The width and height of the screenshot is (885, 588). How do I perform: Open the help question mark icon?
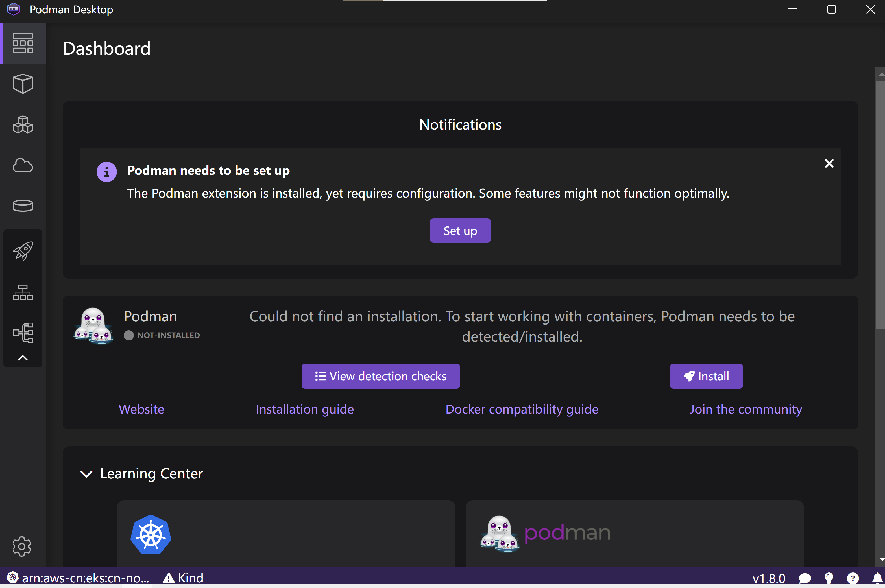[852, 578]
